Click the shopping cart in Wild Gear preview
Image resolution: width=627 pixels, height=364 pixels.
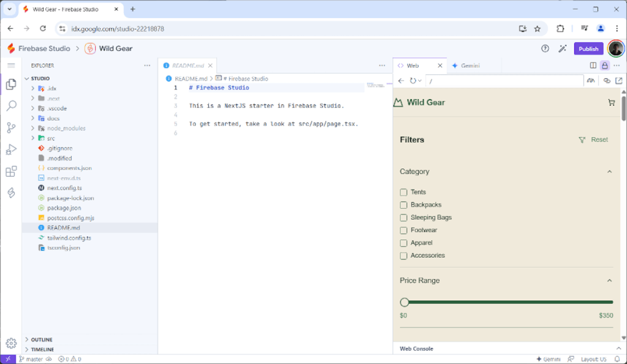coord(610,102)
